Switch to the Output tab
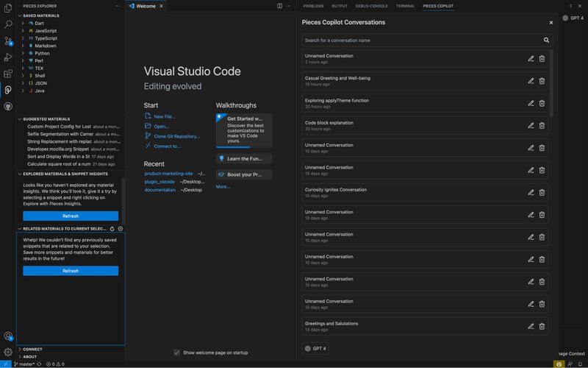This screenshot has width=588, height=368. point(340,6)
